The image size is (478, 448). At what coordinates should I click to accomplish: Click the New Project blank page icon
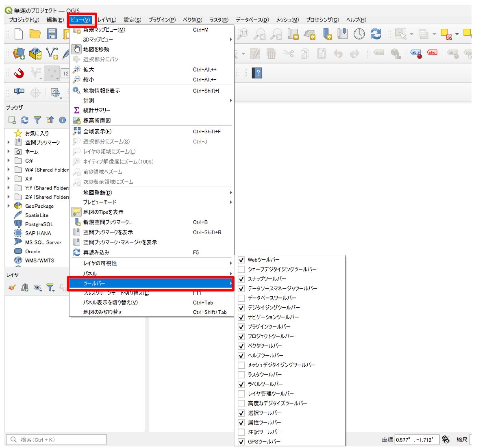tap(19, 34)
